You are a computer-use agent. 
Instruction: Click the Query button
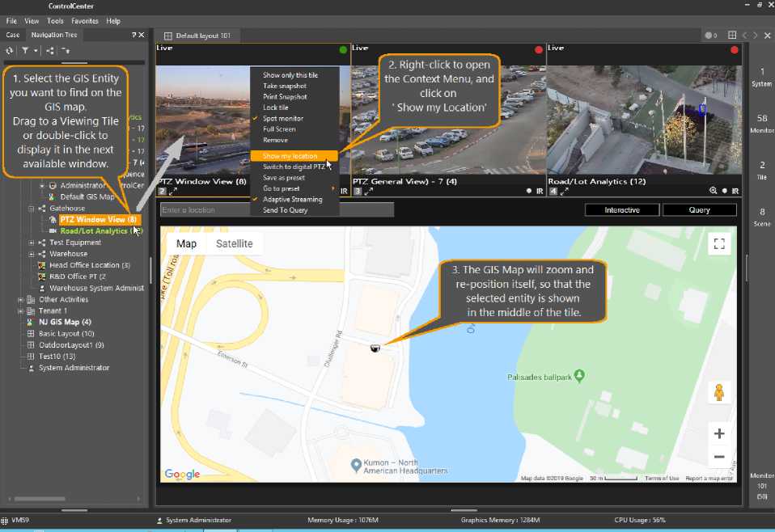tap(699, 209)
